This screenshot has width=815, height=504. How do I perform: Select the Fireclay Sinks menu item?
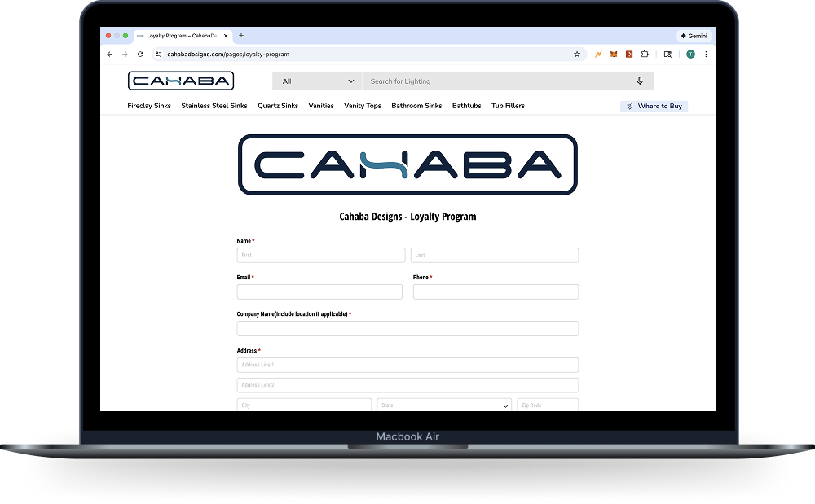pyautogui.click(x=149, y=106)
